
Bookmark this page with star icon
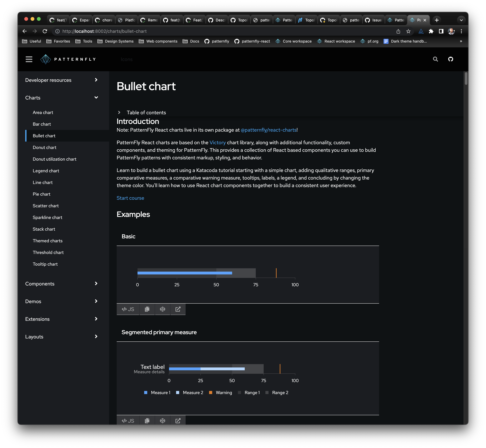point(408,31)
